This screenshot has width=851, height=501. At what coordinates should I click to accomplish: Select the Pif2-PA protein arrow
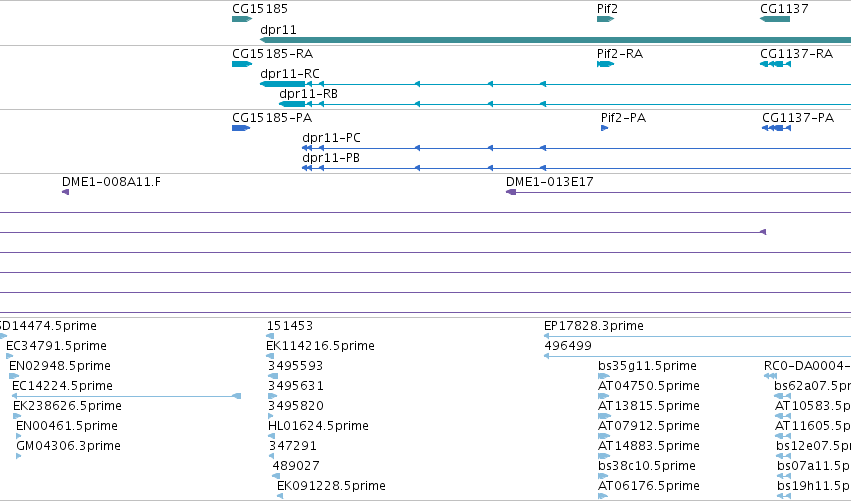(605, 128)
